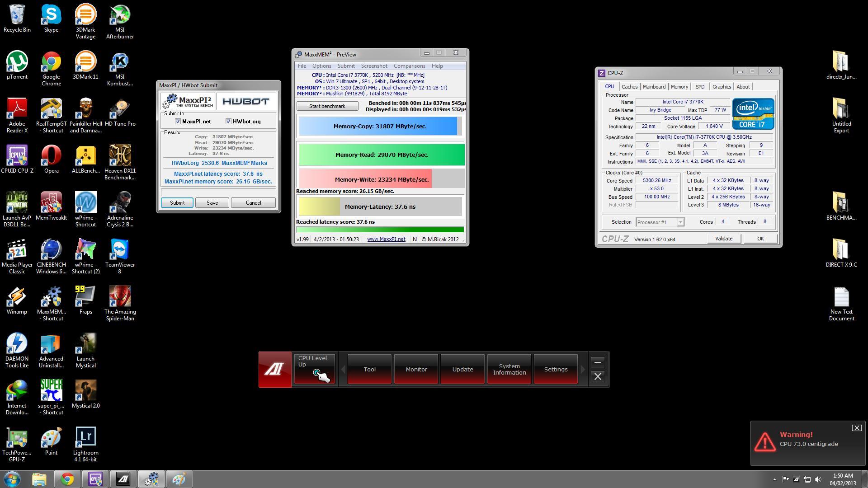Click the AI Suite logo button
Viewport: 868px width, 488px height.
(275, 370)
